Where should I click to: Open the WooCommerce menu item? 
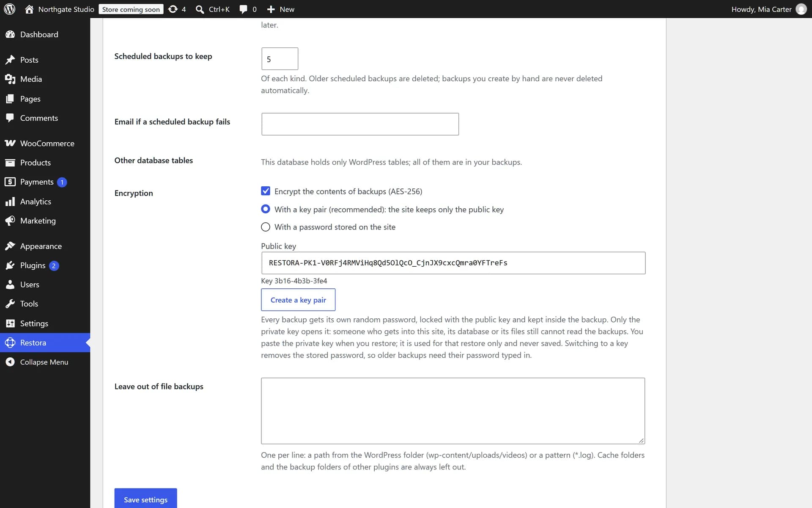point(45,143)
